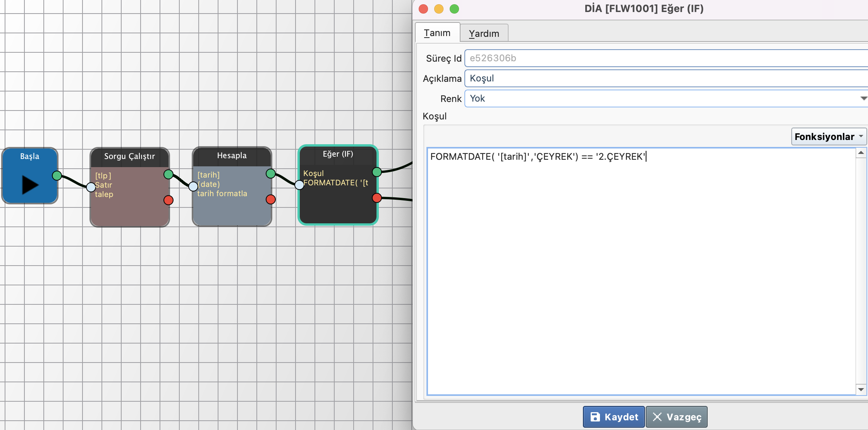Click input port of Hesapla node
The height and width of the screenshot is (430, 868).
pos(193,187)
